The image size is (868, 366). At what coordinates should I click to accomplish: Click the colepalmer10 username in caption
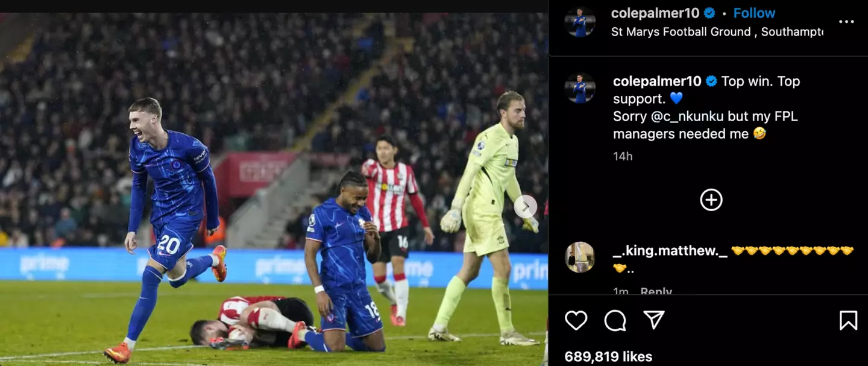657,81
